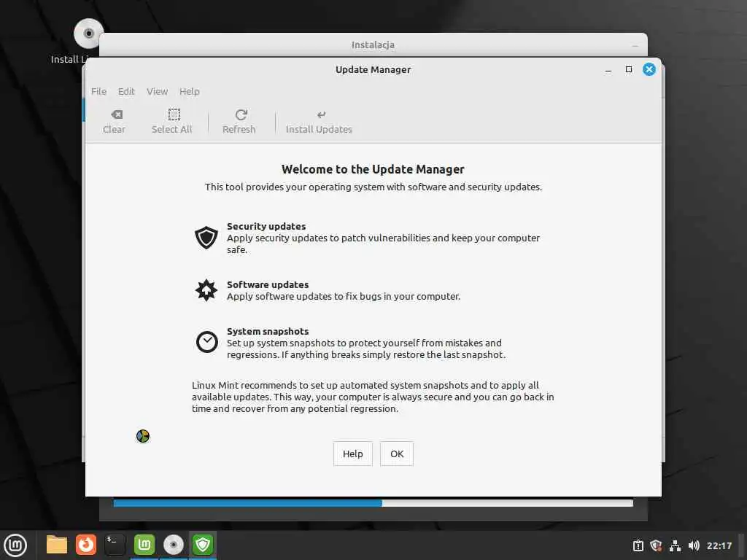Switch to the installer disc task in panel

point(174,545)
